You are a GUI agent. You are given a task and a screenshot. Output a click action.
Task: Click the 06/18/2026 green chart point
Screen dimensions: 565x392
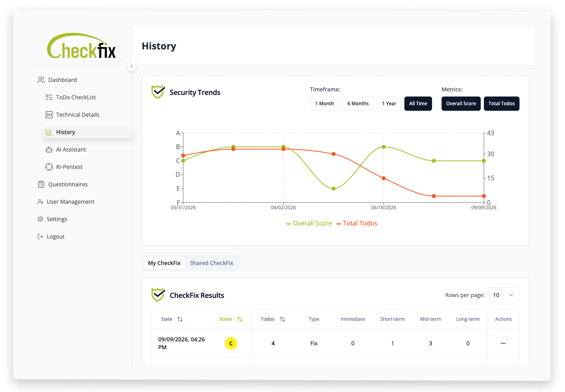coord(383,147)
